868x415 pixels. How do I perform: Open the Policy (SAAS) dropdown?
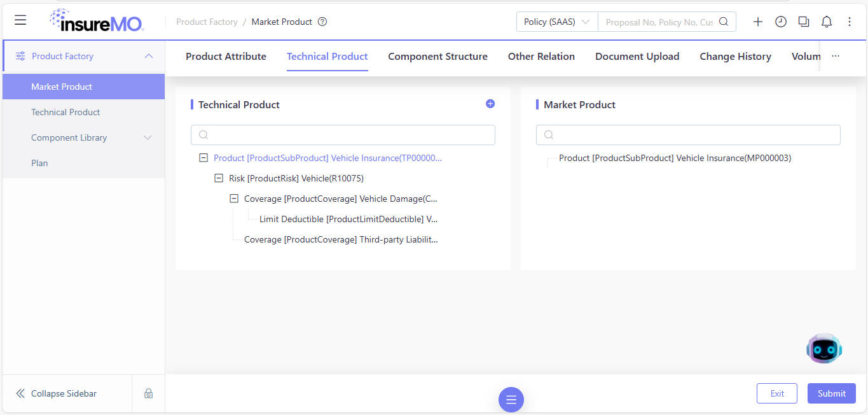point(557,22)
